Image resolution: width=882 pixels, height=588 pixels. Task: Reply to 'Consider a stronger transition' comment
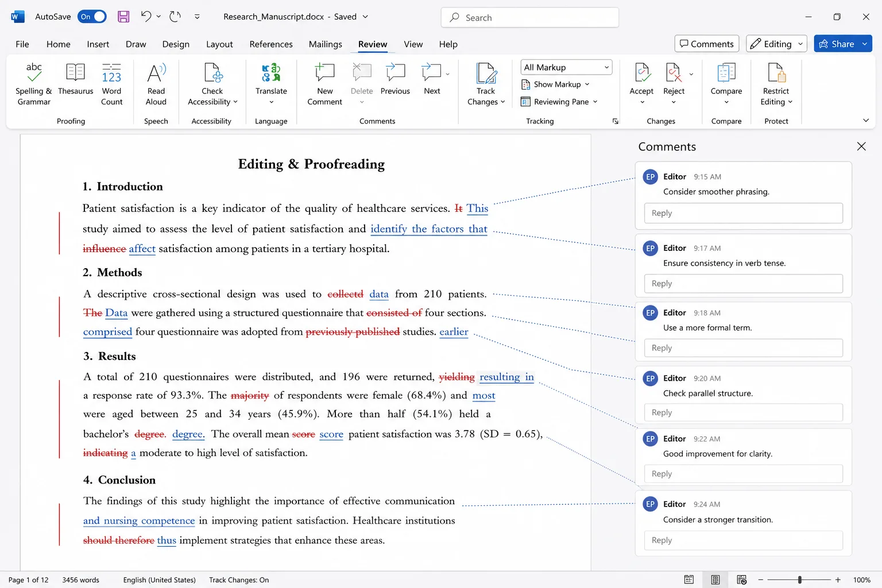click(744, 540)
